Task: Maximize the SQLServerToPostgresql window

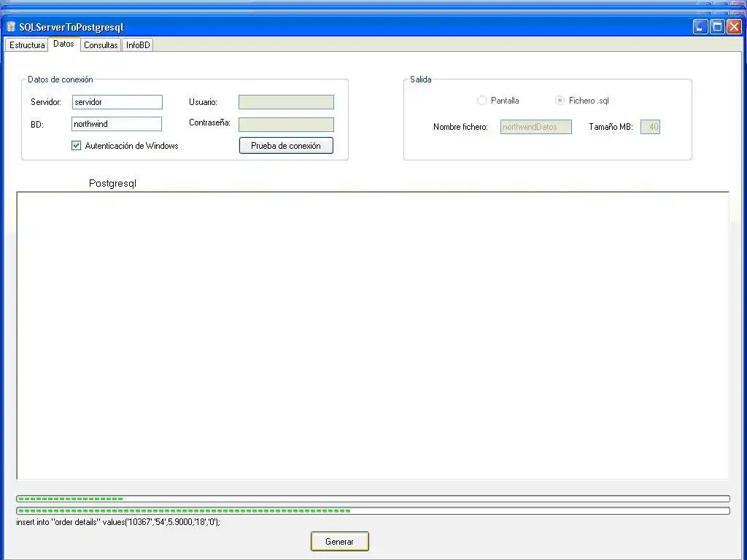Action: (717, 27)
